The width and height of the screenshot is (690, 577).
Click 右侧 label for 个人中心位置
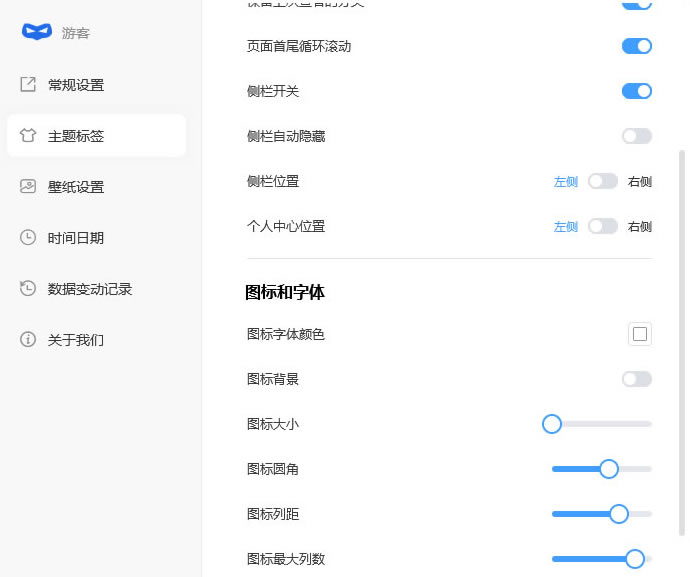pos(639,227)
